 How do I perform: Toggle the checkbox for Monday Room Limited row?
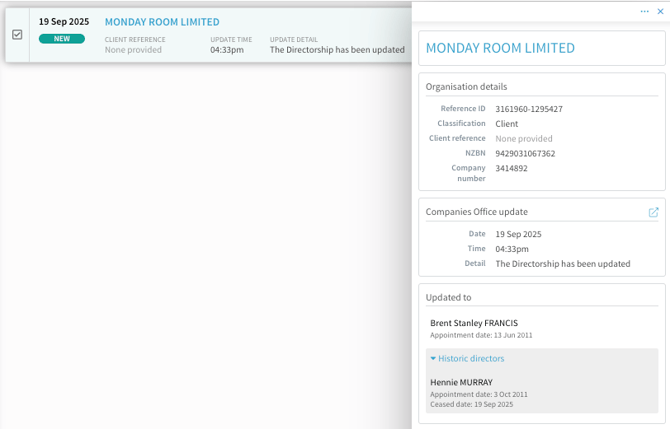click(x=17, y=34)
